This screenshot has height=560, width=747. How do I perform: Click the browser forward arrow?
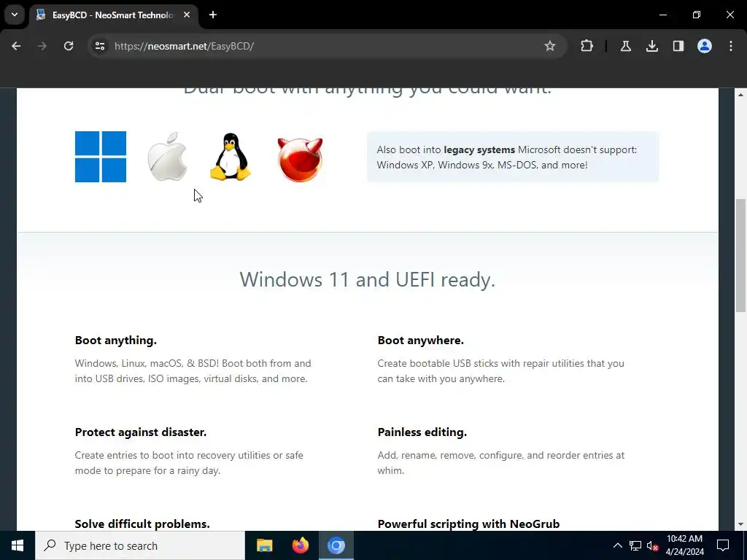point(42,46)
